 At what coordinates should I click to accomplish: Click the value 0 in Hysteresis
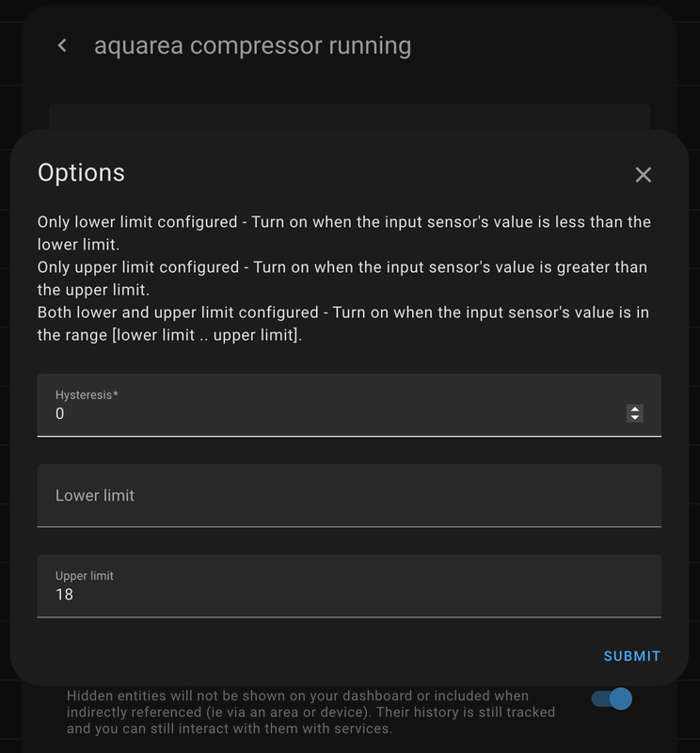[60, 413]
